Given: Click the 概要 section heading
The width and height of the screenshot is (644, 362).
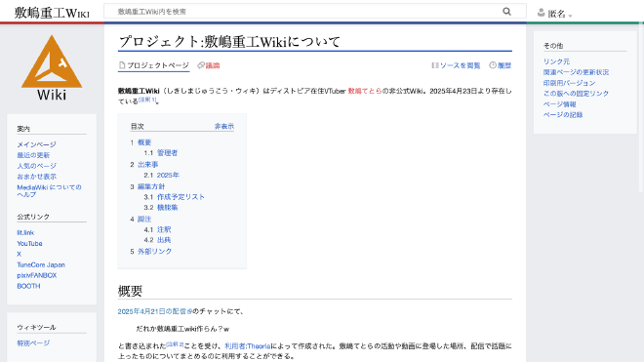Looking at the screenshot, I should coord(130,291).
